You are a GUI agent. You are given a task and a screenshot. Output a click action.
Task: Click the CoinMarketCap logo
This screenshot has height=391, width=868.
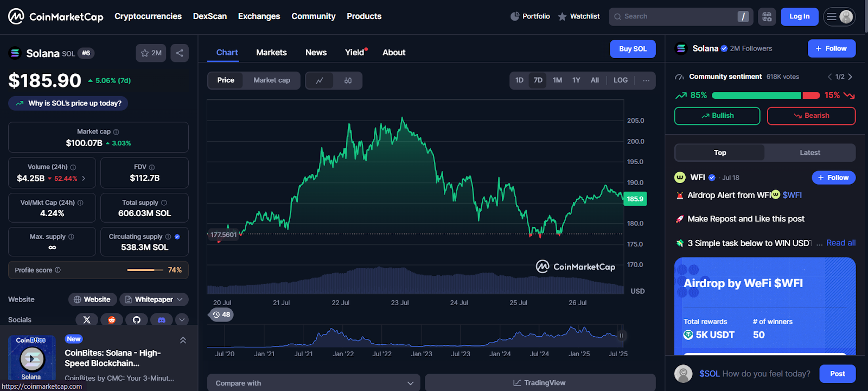point(55,16)
